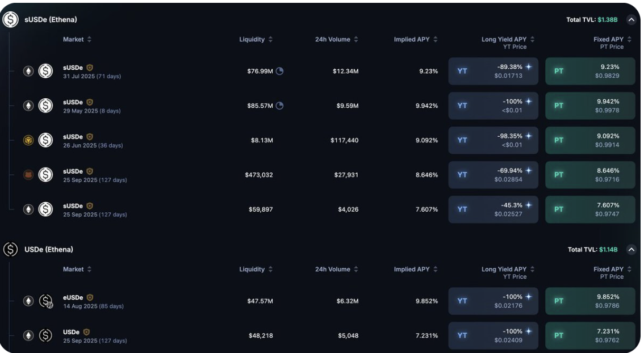Click the sUSDe (Ethena) header logo icon
Image resolution: width=644 pixels, height=353 pixels.
coord(10,20)
